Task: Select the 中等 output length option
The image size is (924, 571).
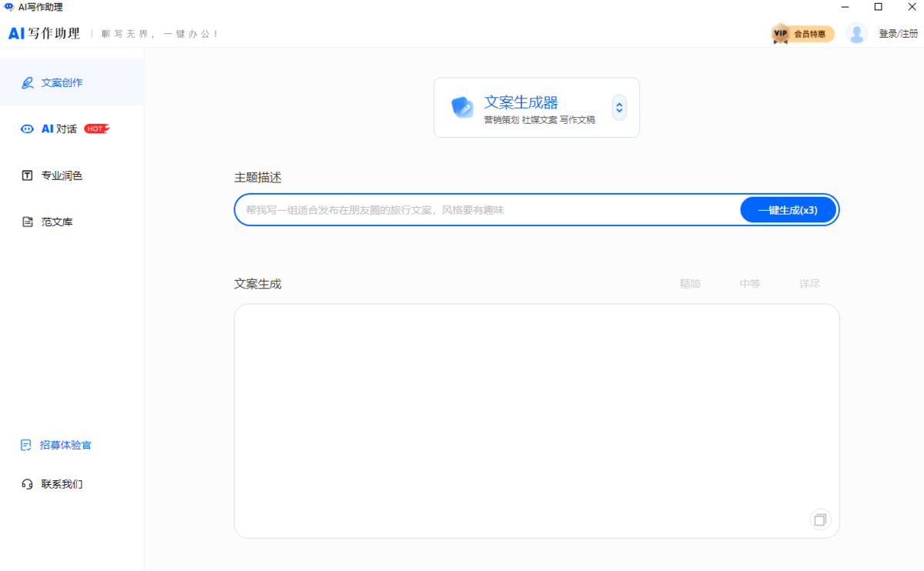Action: point(749,283)
